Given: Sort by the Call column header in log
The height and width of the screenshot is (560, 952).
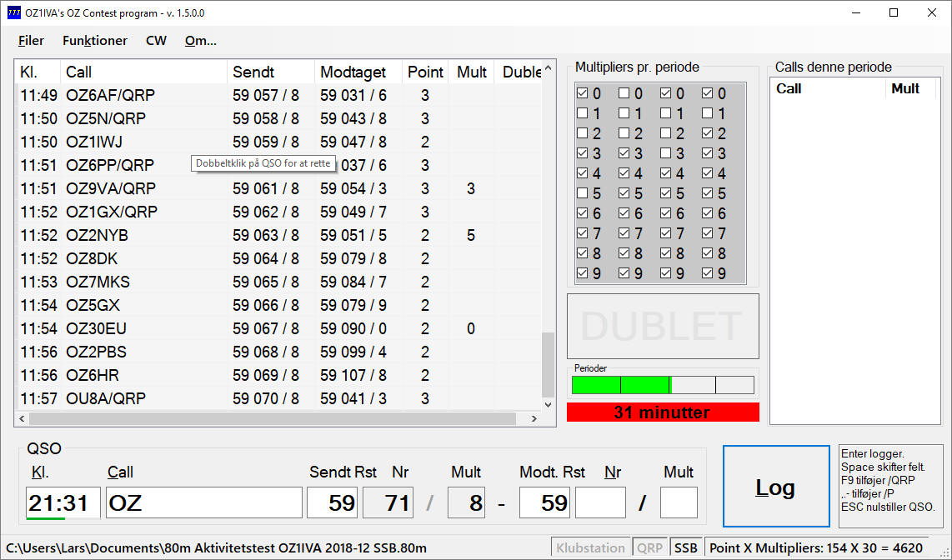Looking at the screenshot, I should click(143, 72).
